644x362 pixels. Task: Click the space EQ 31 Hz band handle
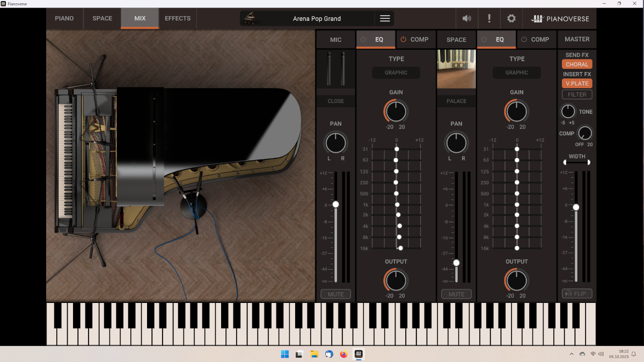(x=517, y=149)
